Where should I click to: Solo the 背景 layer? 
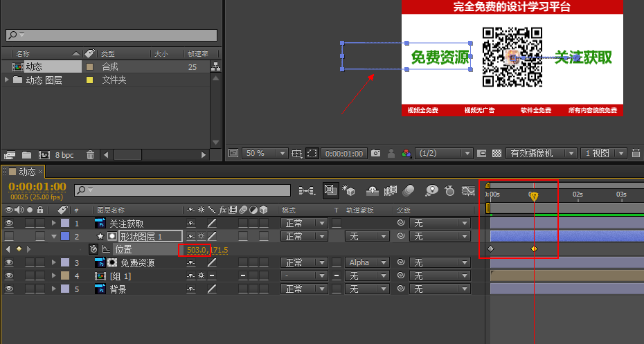30,289
